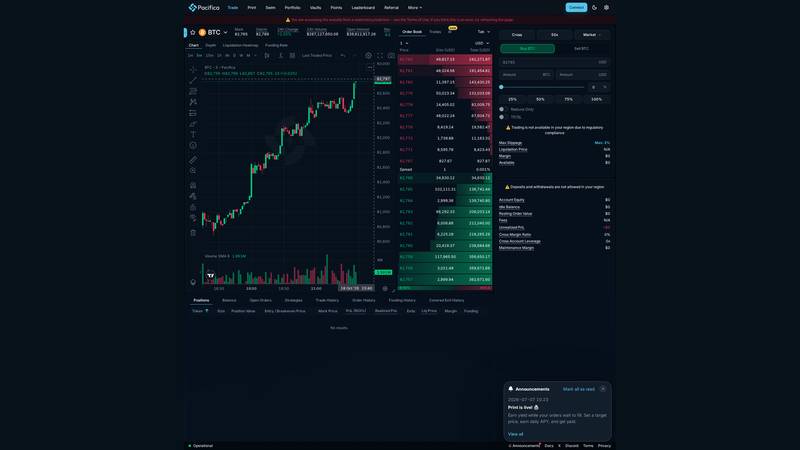Select the long/short position forecasting tool
This screenshot has width=800, height=450.
tap(193, 113)
